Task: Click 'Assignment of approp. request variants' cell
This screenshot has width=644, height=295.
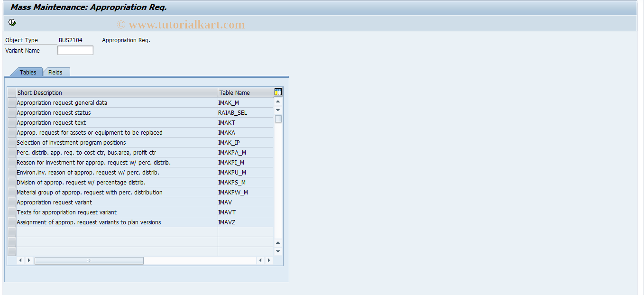Action: click(x=117, y=222)
